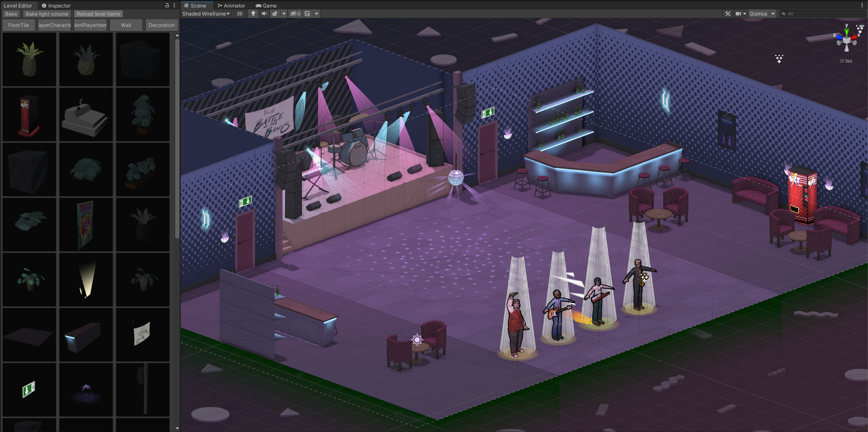This screenshot has height=432, width=868.
Task: Click Reload level items button
Action: pos(99,14)
